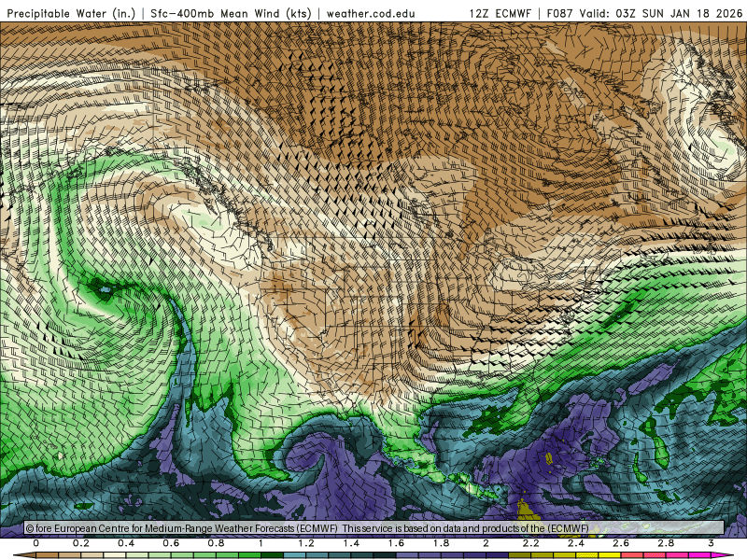This screenshot has height=560, width=747.
Task: Click the "0.2" value on the color scale
Action: [81, 543]
